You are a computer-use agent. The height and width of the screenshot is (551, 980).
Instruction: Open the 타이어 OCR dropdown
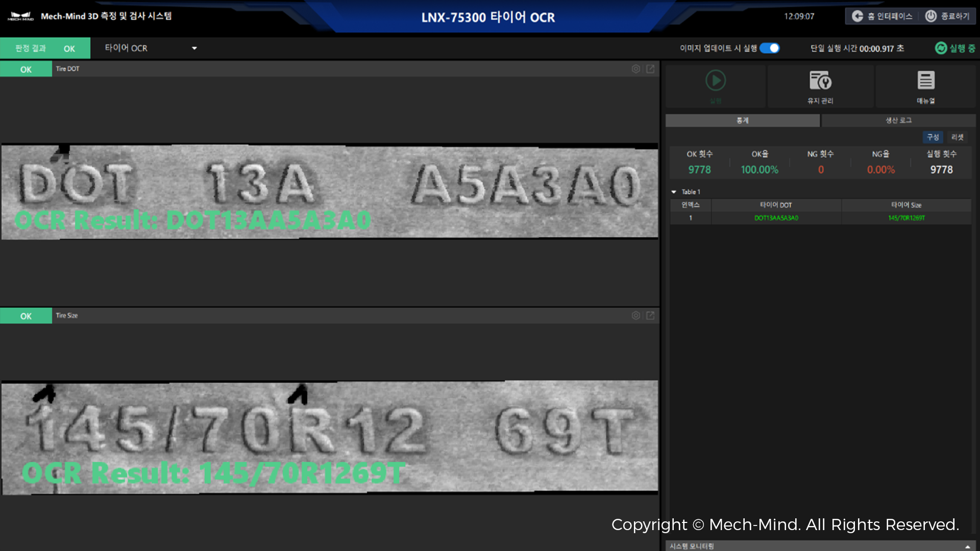(x=194, y=48)
